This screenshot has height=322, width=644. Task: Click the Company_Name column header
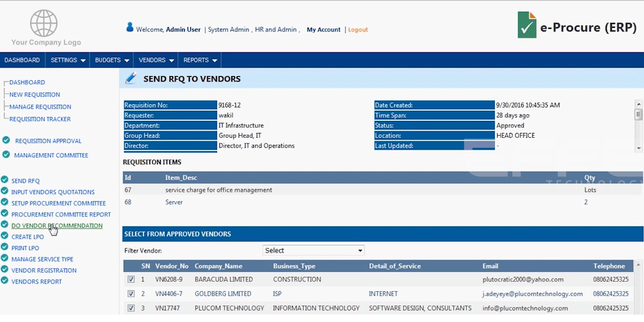(218, 266)
